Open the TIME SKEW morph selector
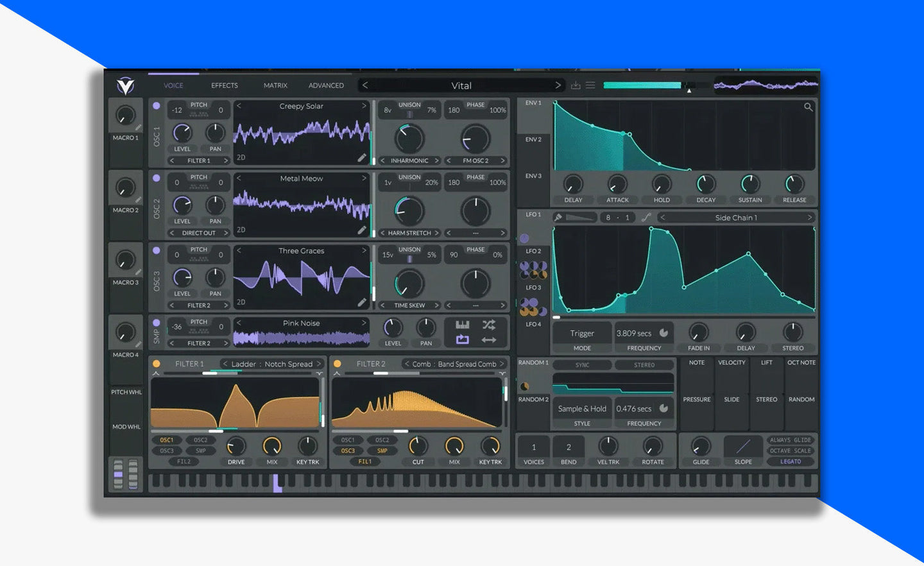The width and height of the screenshot is (924, 566). tap(409, 305)
